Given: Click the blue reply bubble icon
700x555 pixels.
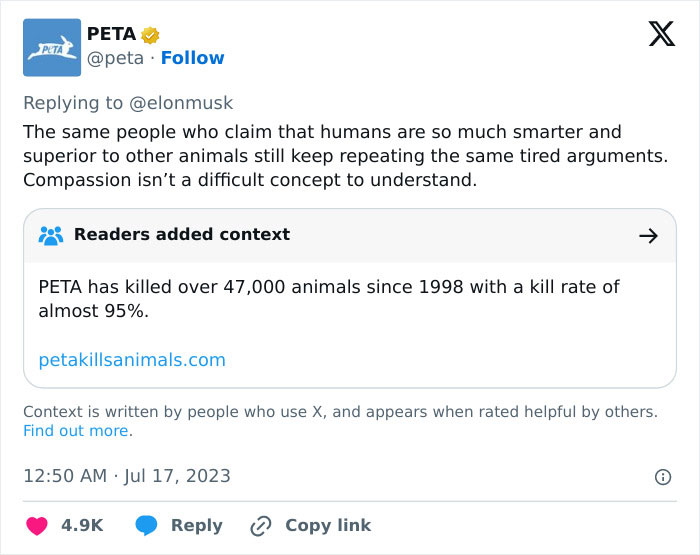Looking at the screenshot, I should (146, 525).
